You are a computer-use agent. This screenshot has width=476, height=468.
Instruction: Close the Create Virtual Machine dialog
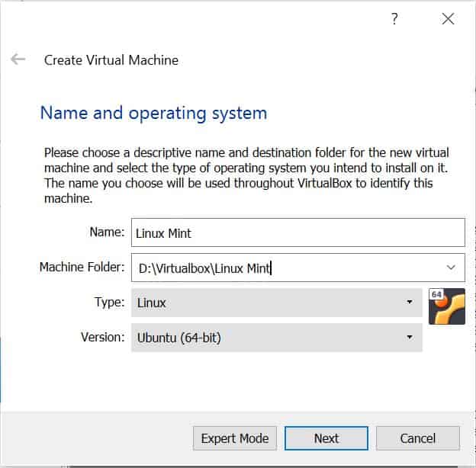(x=448, y=20)
